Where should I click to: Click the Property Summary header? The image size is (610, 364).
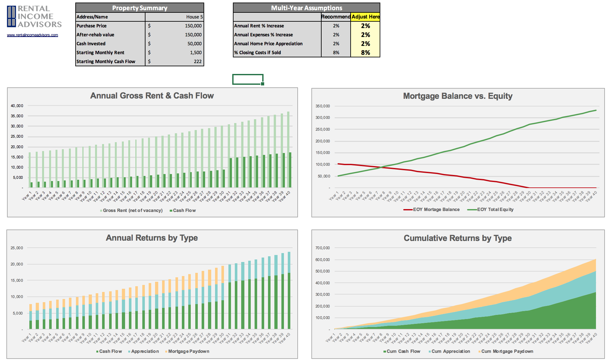click(140, 8)
